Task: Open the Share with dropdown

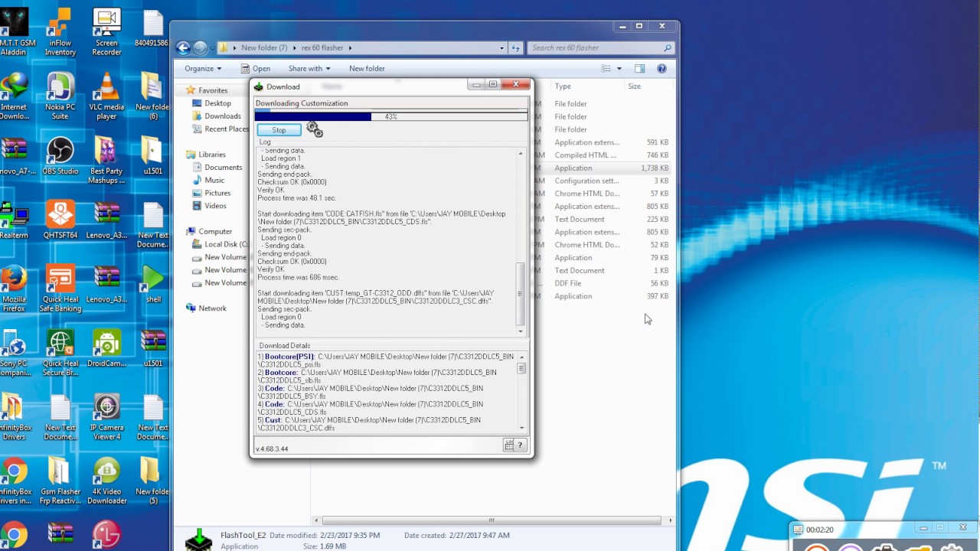Action: click(309, 68)
